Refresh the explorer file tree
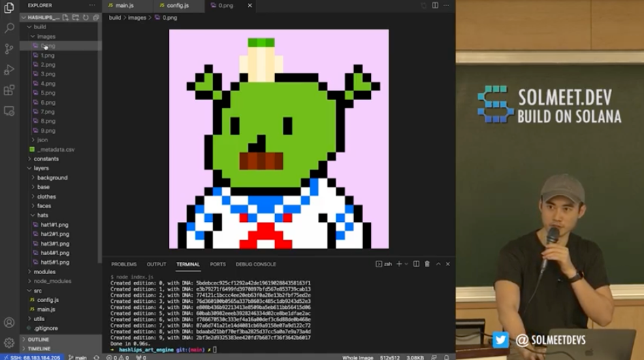644x360 pixels. point(85,17)
